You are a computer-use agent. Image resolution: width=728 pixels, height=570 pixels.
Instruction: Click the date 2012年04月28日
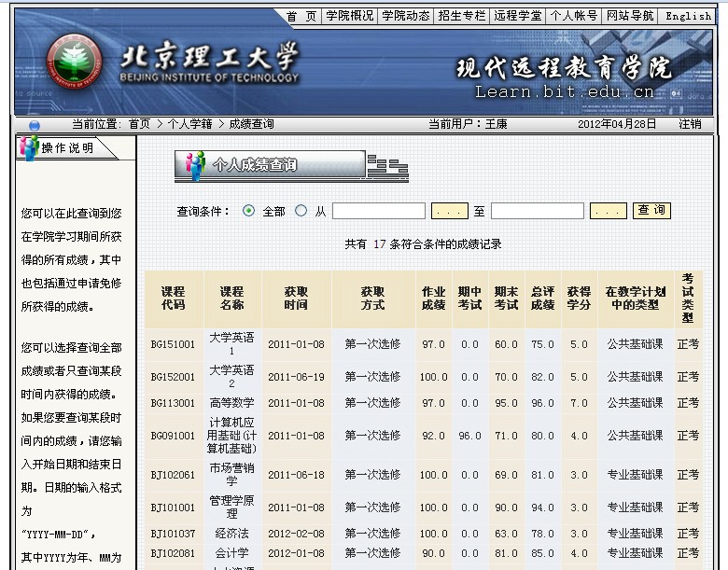(x=617, y=124)
